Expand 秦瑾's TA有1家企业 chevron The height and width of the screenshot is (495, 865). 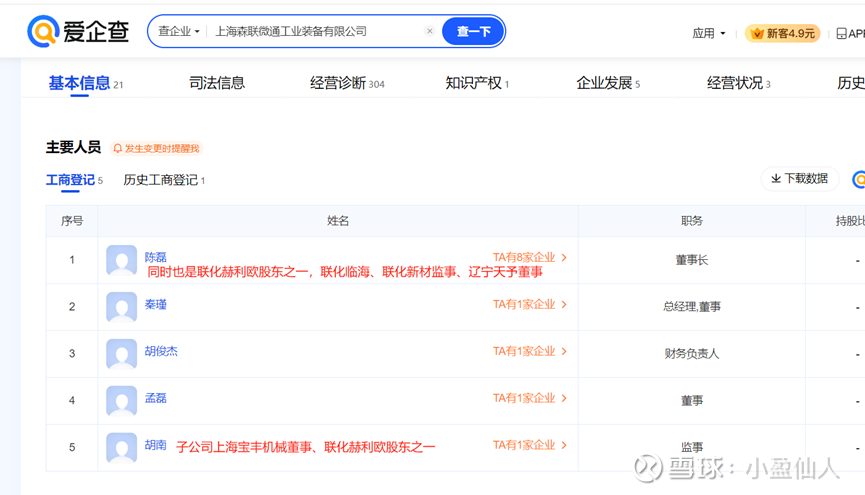(x=564, y=305)
